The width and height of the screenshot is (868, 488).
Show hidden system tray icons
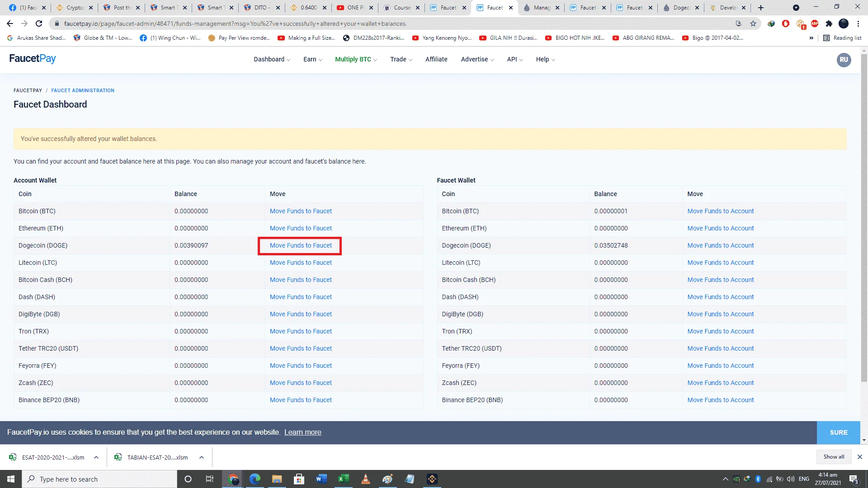click(726, 479)
